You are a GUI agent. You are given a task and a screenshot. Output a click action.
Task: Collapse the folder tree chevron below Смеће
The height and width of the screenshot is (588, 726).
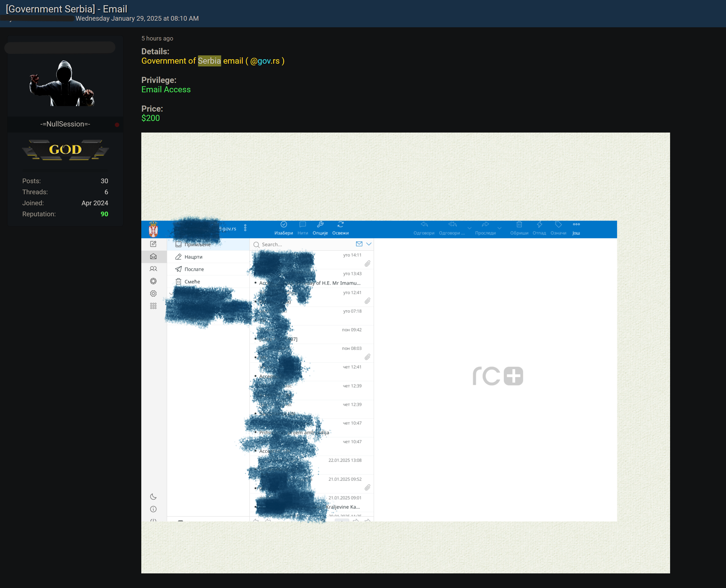pyautogui.click(x=171, y=294)
